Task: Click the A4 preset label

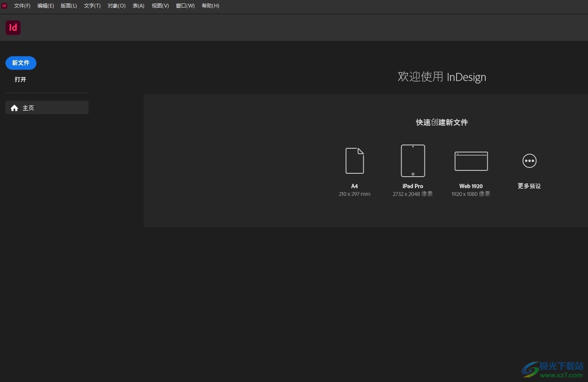Action: tap(355, 186)
